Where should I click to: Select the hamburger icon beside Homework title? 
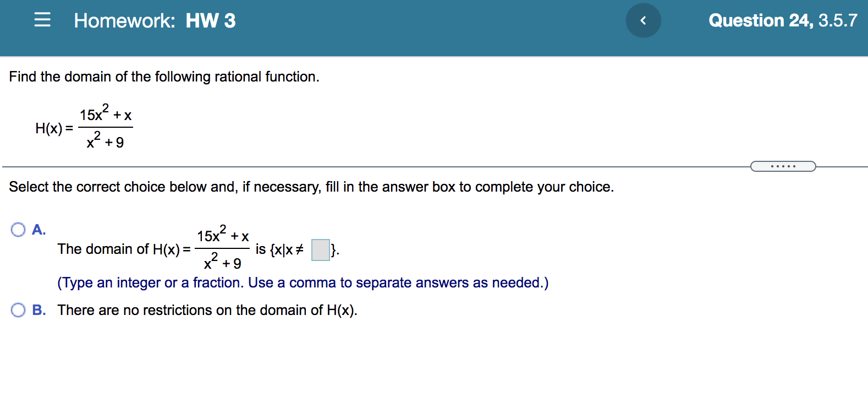pyautogui.click(x=41, y=20)
